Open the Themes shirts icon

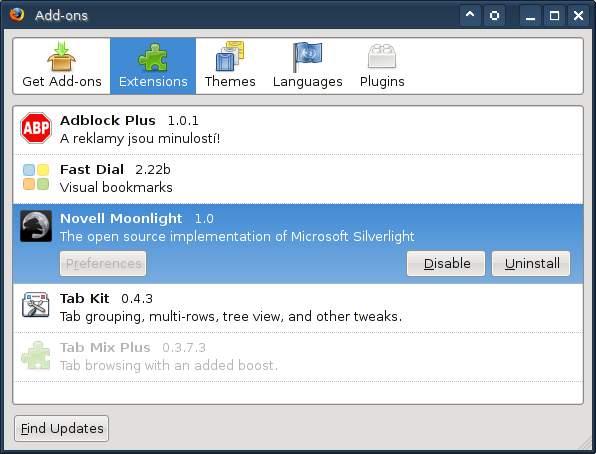(x=230, y=56)
